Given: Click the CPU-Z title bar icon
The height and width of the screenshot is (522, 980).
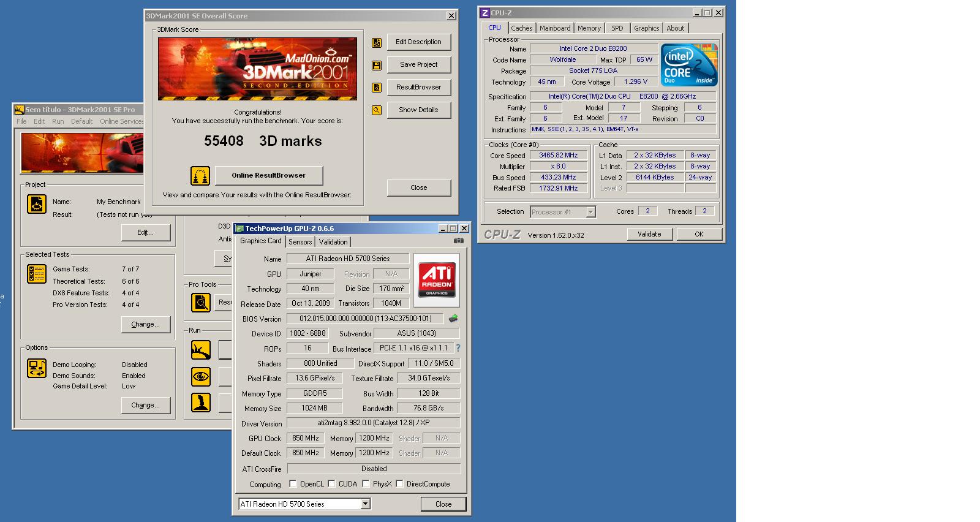Looking at the screenshot, I should point(484,12).
